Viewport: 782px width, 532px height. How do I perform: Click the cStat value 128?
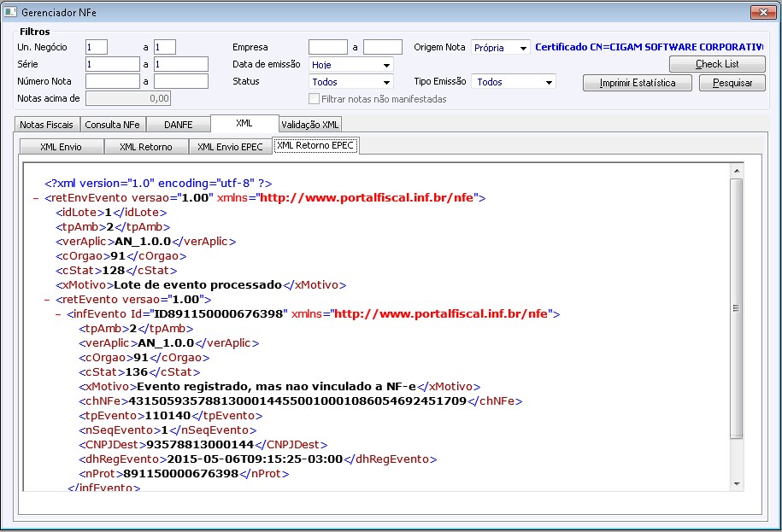tap(114, 271)
